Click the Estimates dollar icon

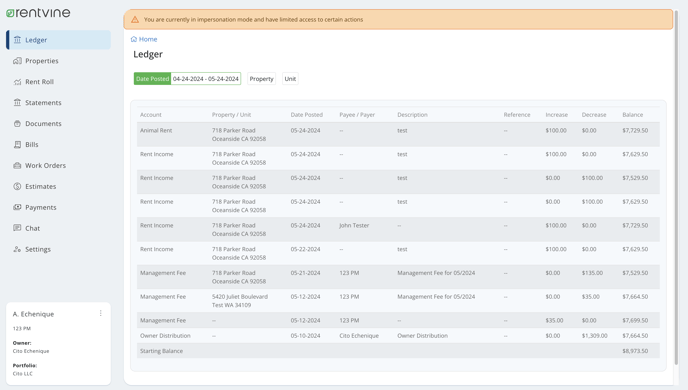point(17,186)
